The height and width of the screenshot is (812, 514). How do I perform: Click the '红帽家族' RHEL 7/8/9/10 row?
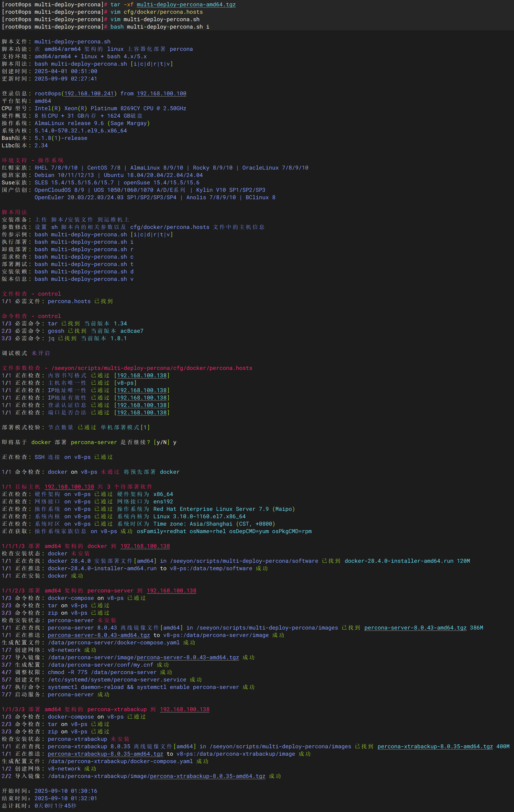pos(155,168)
